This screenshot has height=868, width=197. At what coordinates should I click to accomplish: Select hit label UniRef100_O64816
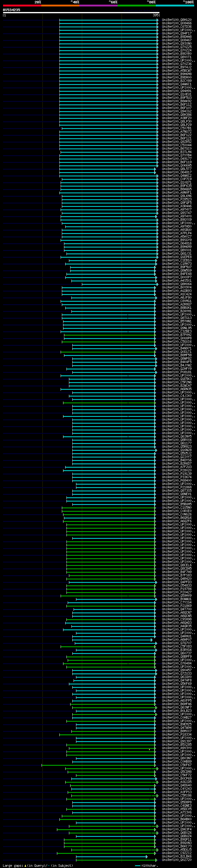(x=176, y=243)
